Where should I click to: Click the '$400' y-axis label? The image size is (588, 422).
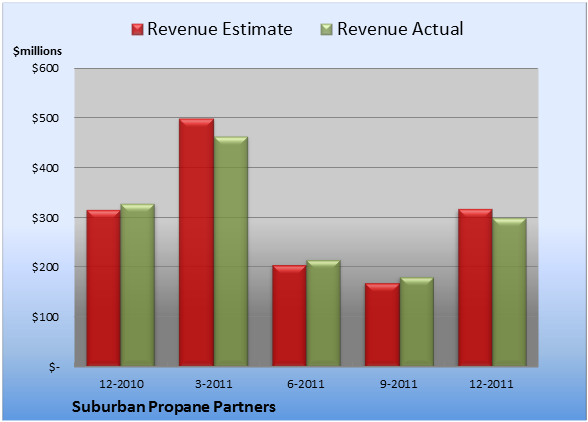tap(45, 168)
